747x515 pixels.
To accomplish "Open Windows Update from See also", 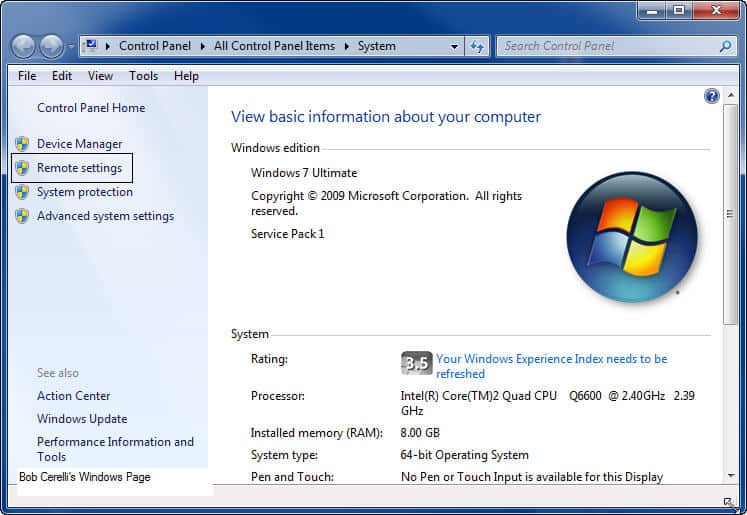I will pyautogui.click(x=82, y=419).
